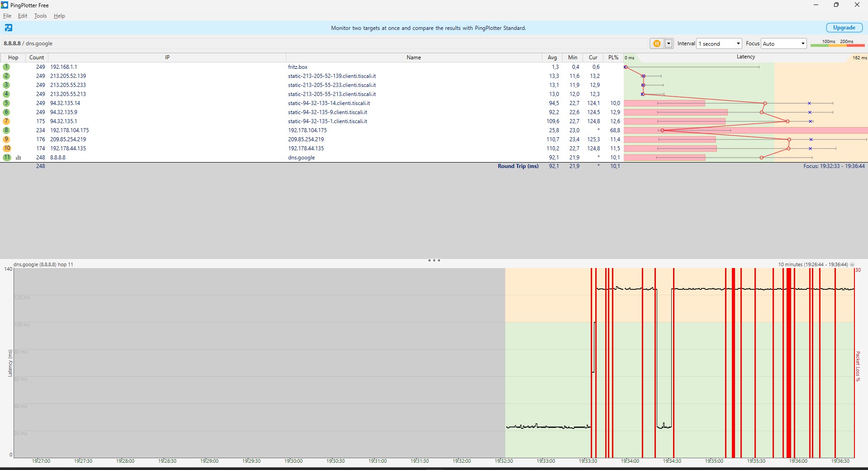
Task: Click the 100ms/200ms latency color scale
Action: pos(837,43)
